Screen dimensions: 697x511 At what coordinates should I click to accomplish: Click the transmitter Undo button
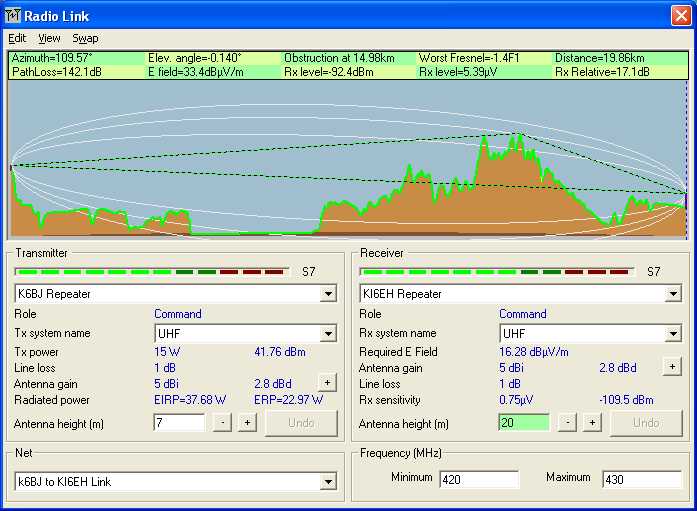[x=301, y=423]
